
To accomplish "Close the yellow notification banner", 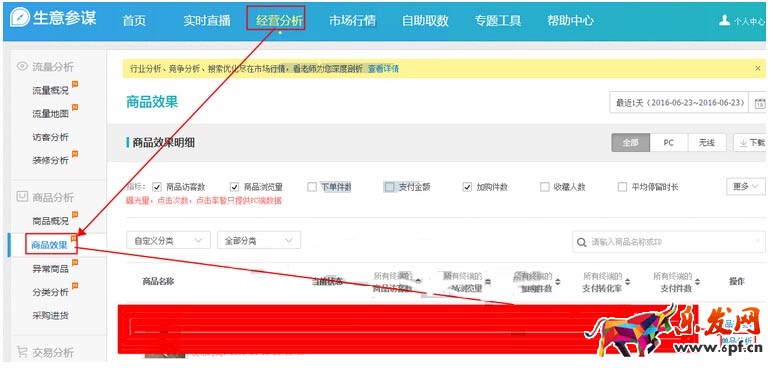I will tap(758, 68).
